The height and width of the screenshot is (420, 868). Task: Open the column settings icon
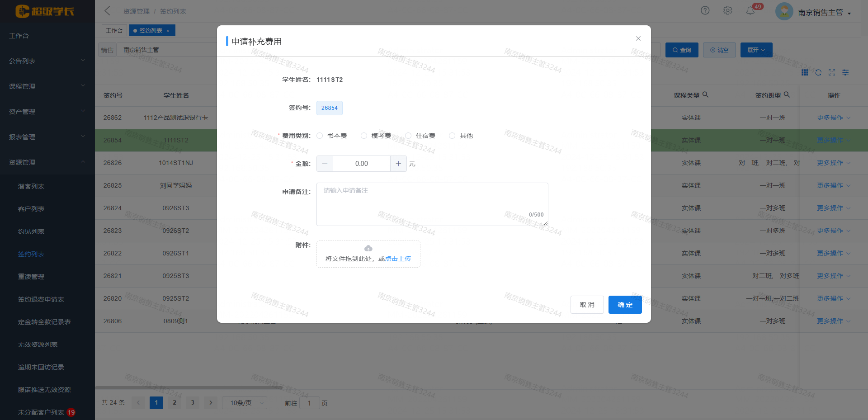point(845,72)
